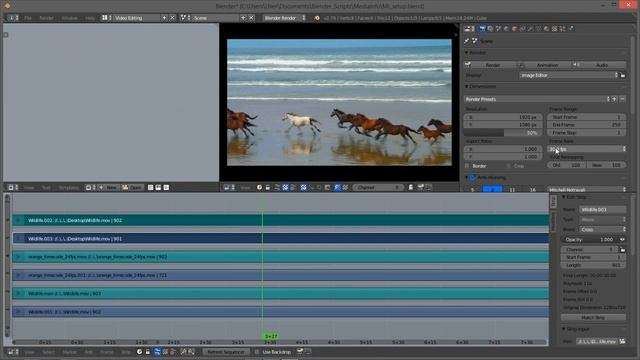This screenshot has width=640, height=360.
Task: Open the strip Blend mode dropdown
Action: [602, 229]
